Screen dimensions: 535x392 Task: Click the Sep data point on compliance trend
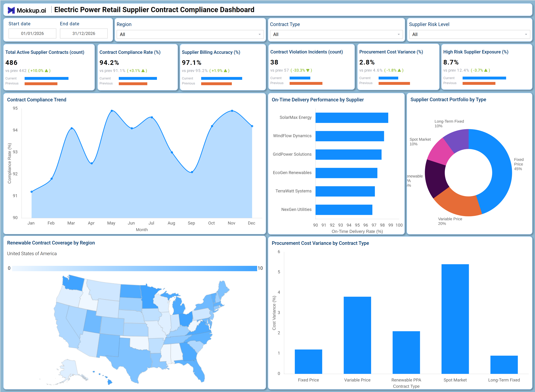coord(192,172)
